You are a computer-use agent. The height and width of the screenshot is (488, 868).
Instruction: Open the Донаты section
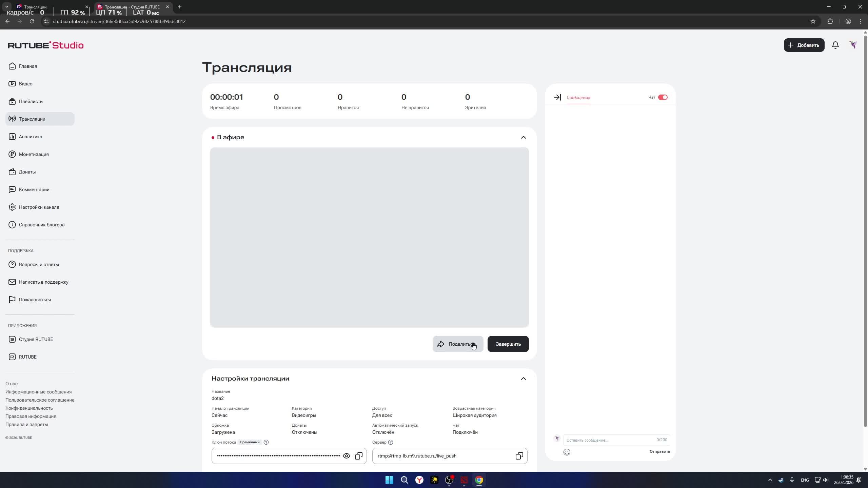[x=27, y=172]
